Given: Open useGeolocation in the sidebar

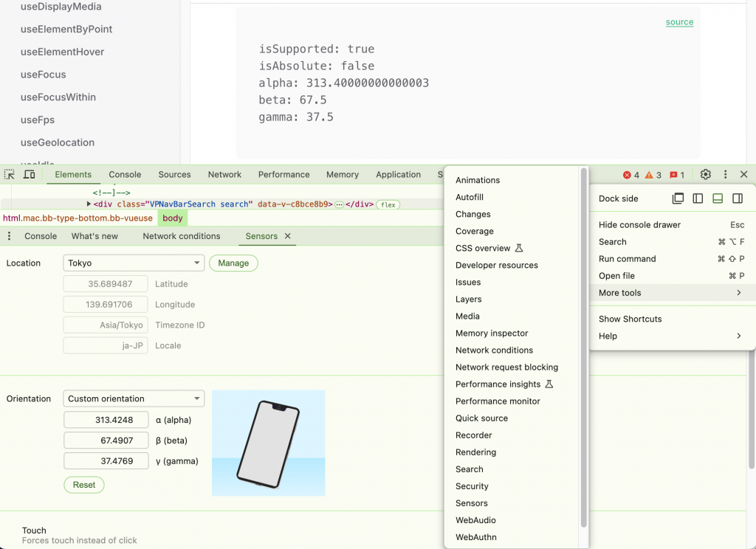Looking at the screenshot, I should (x=58, y=142).
